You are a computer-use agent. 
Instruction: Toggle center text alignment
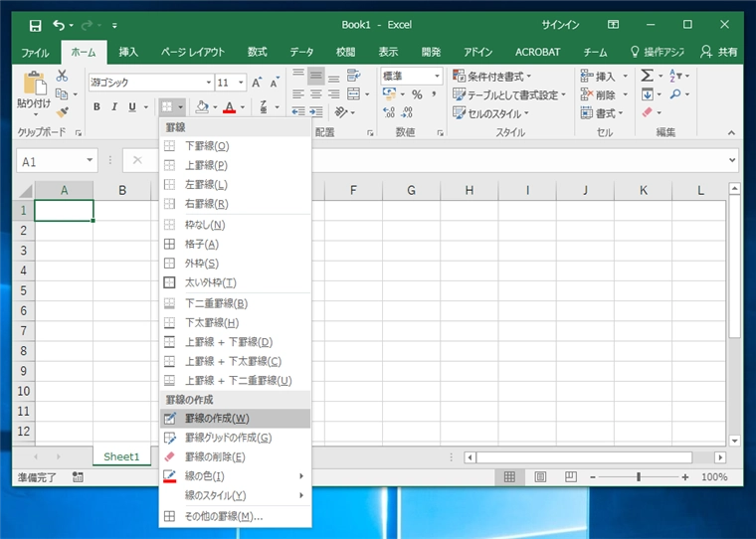[316, 94]
